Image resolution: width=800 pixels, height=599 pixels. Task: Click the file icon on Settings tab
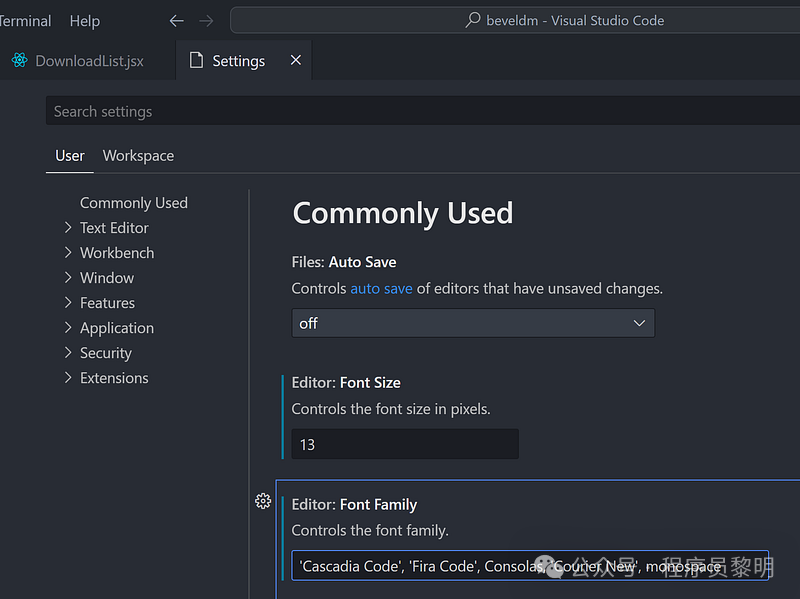click(196, 61)
